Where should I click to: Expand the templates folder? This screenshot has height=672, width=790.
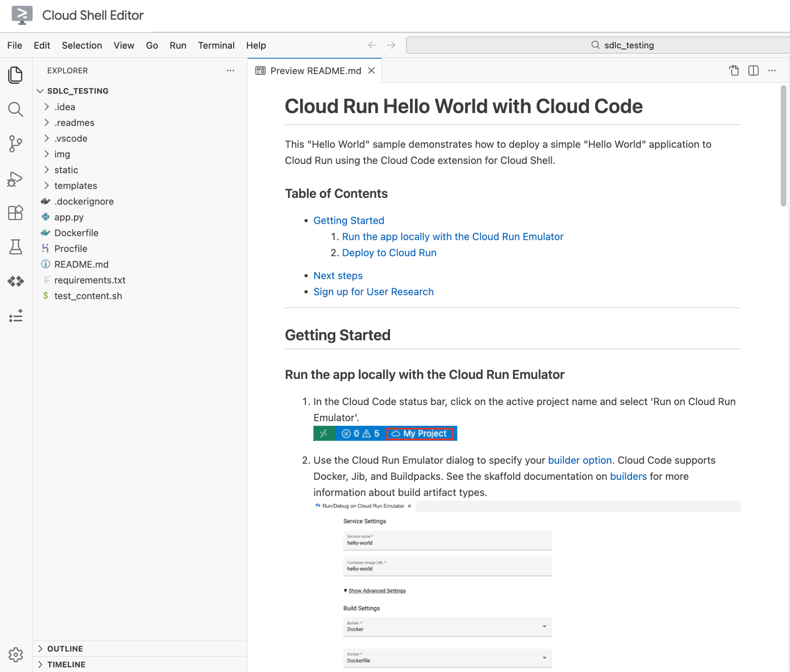point(140,186)
